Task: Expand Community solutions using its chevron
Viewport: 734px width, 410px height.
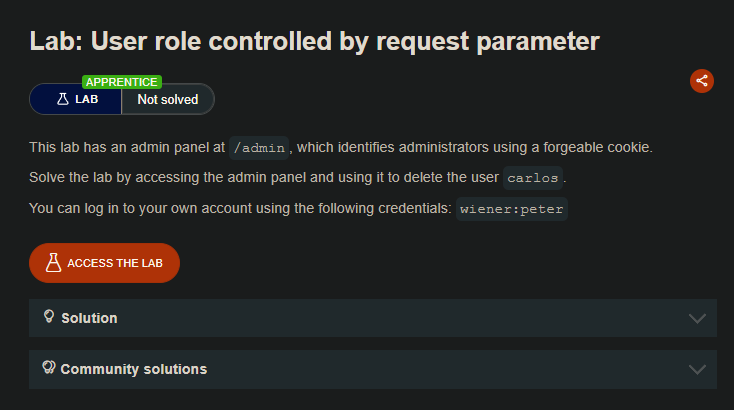Action: (698, 369)
